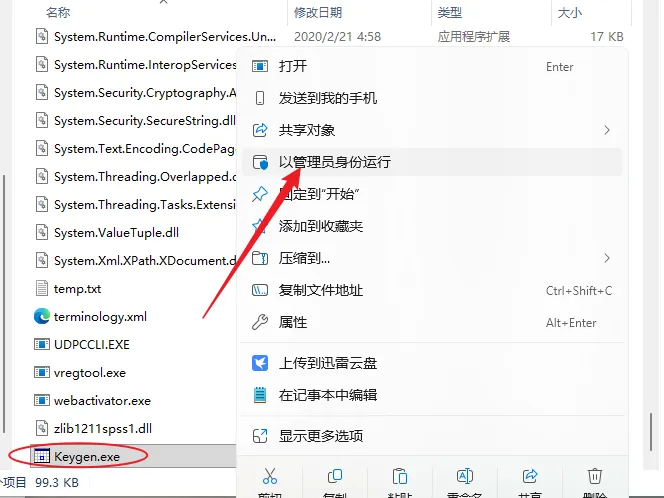Expand the 共享对象 submenu arrow

click(x=607, y=130)
